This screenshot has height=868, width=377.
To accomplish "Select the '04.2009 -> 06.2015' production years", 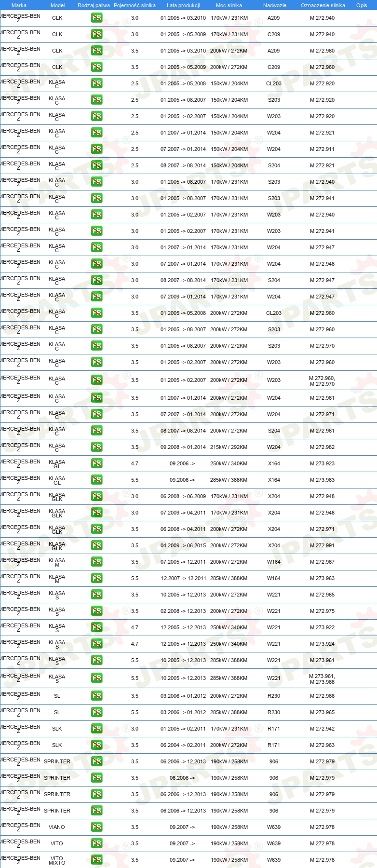I will [183, 546].
